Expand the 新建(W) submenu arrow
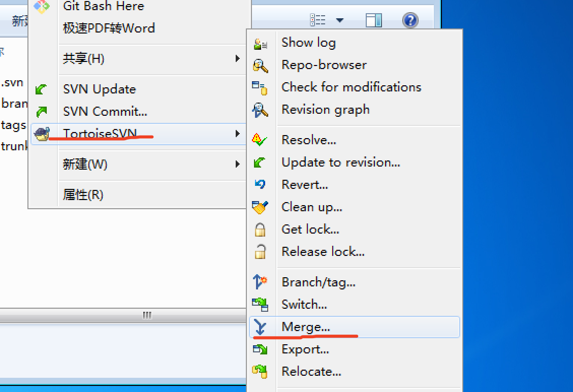The width and height of the screenshot is (573, 392). pos(237,165)
